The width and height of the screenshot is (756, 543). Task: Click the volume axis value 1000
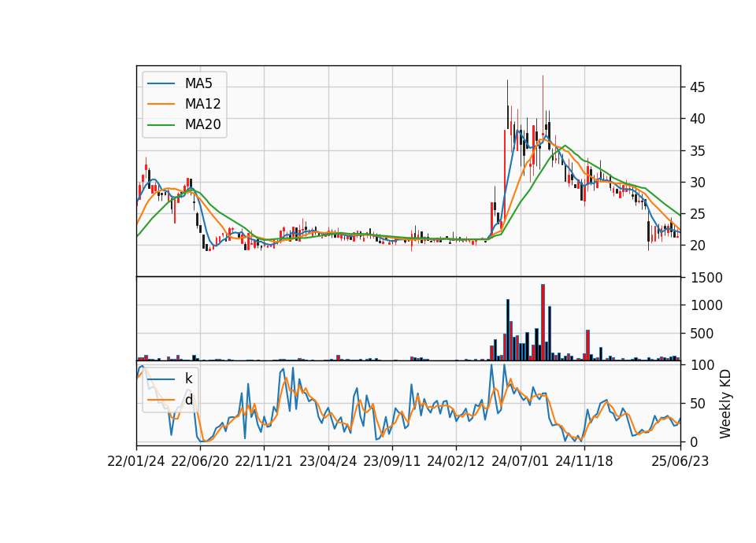706,305
